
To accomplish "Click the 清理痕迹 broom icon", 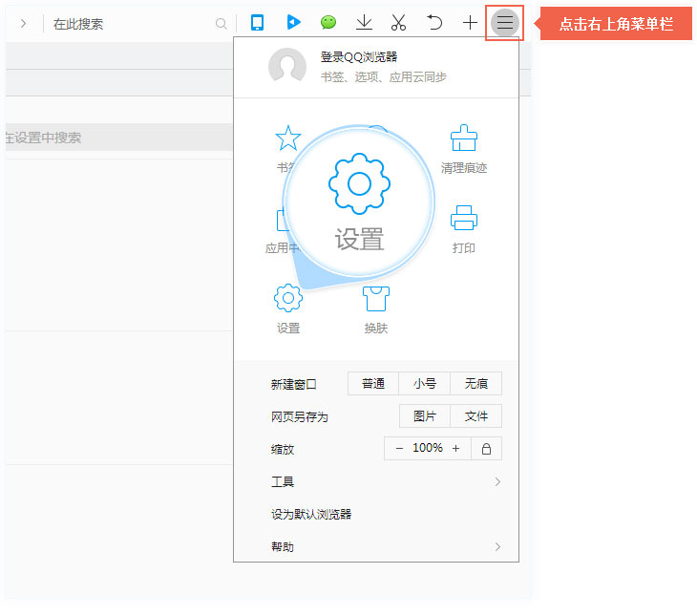I will click(x=464, y=149).
